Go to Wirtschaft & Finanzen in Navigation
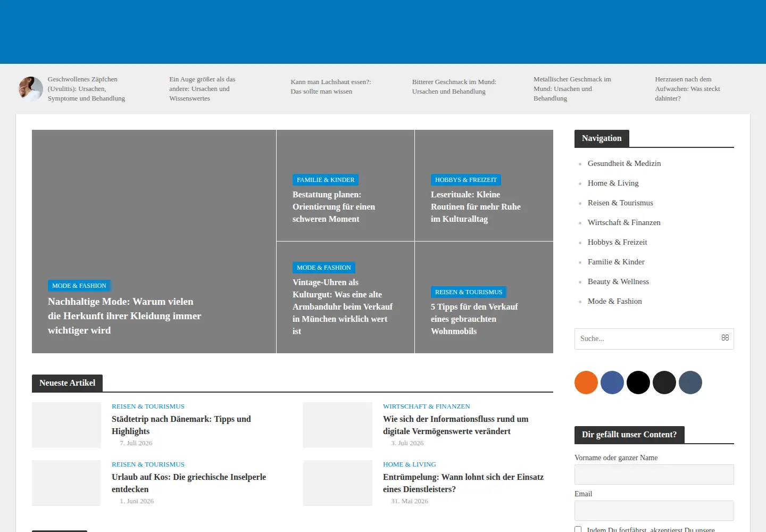The width and height of the screenshot is (766, 532). pos(624,222)
